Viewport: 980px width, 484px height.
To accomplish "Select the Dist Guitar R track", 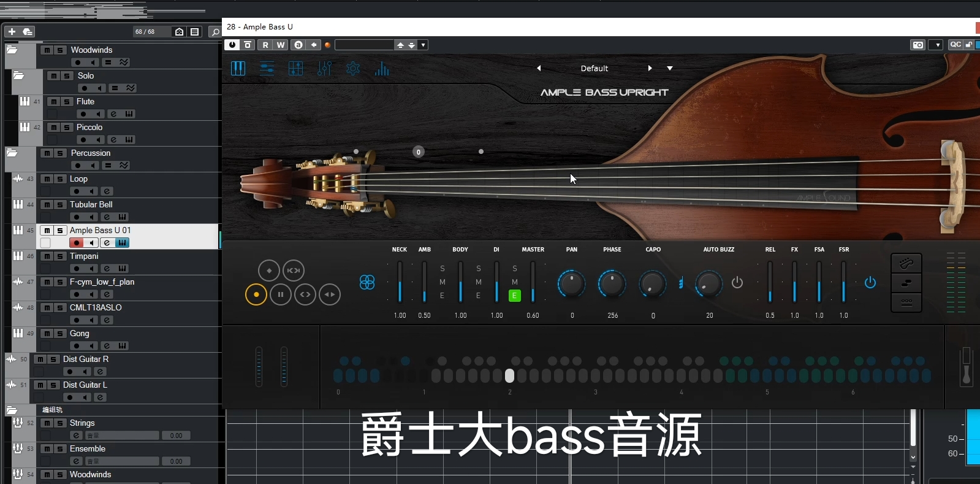I will point(86,359).
